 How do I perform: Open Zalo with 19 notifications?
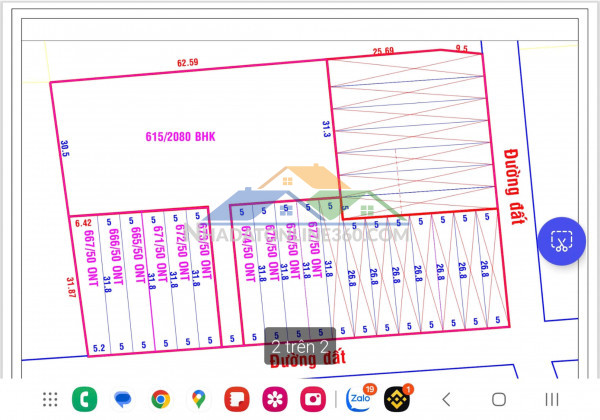(x=360, y=398)
